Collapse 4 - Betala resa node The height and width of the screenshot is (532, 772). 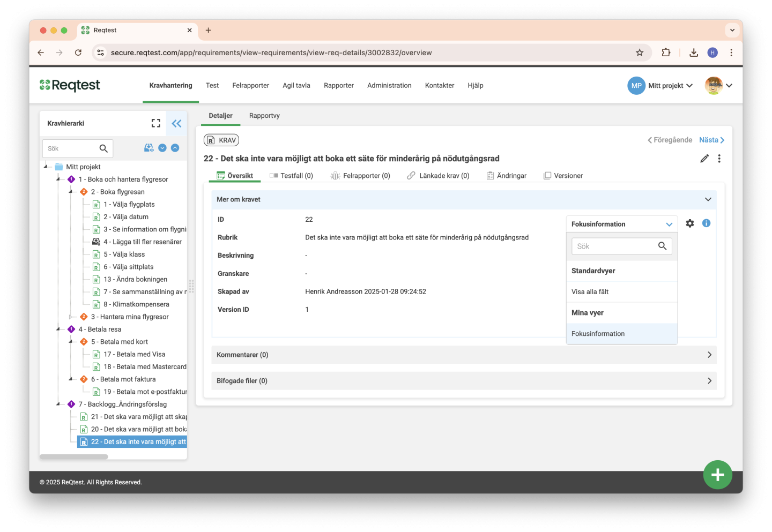point(58,329)
